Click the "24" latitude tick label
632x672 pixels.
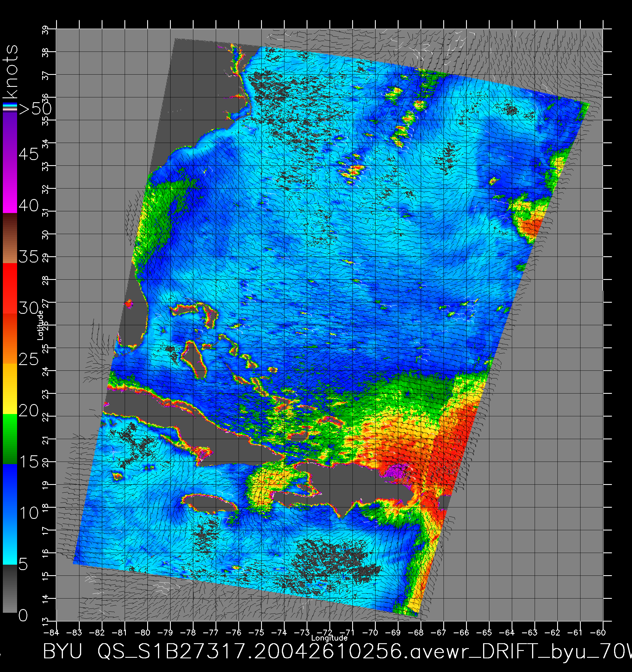click(x=45, y=372)
